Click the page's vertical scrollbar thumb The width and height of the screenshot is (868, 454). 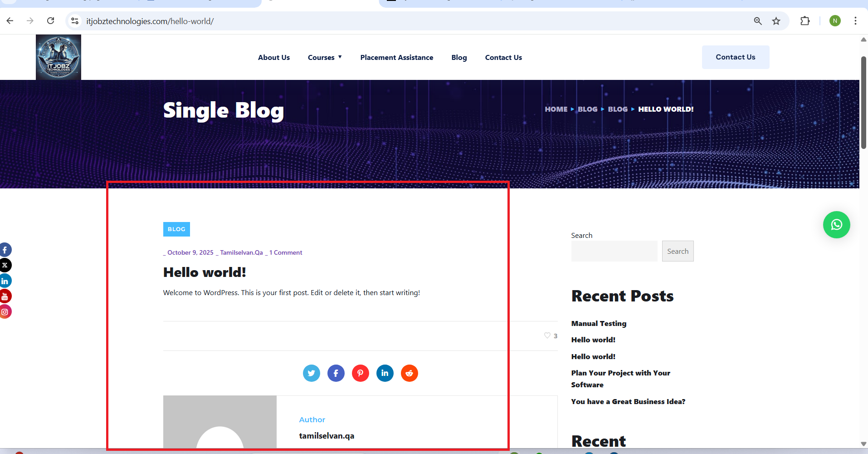(863, 103)
